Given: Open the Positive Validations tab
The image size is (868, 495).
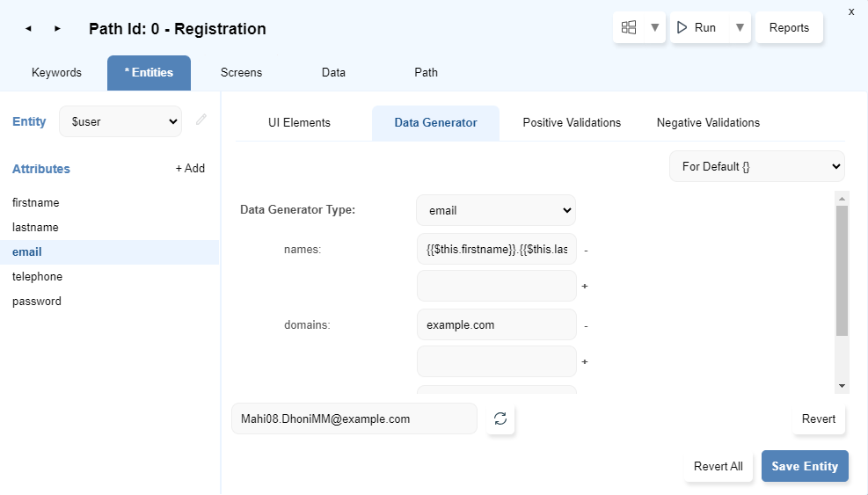Looking at the screenshot, I should tap(572, 123).
